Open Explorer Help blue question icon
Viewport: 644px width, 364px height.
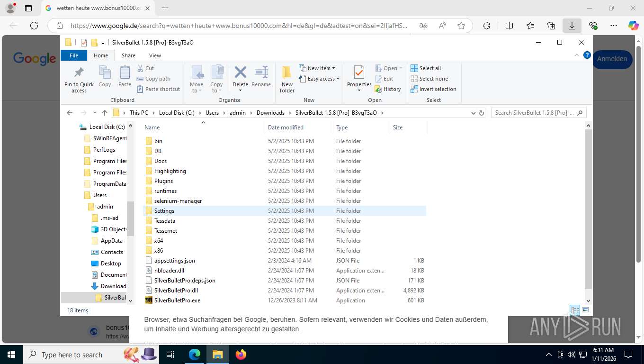point(587,55)
